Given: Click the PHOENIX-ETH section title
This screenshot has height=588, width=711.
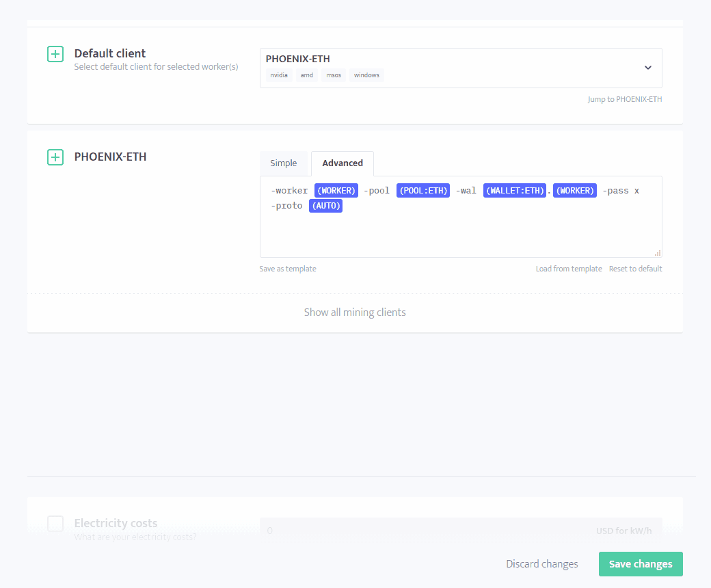Looking at the screenshot, I should point(110,157).
